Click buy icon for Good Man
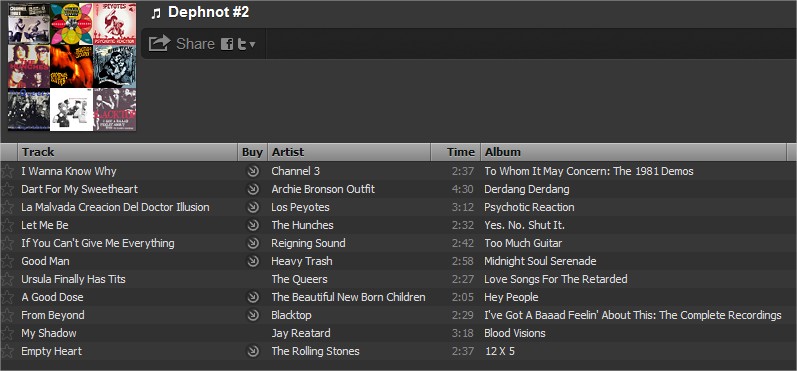Image resolution: width=797 pixels, height=371 pixels. click(253, 261)
